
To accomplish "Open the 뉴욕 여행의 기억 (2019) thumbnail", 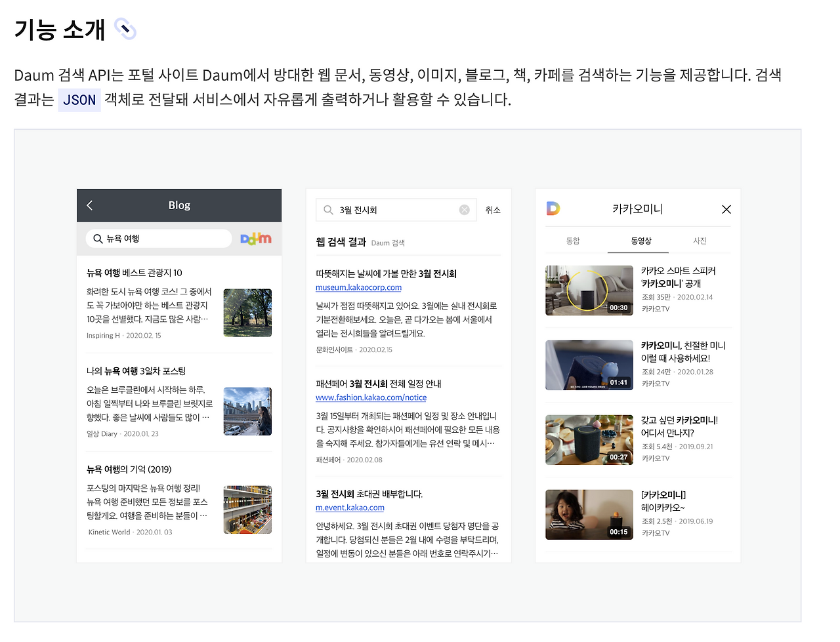I will click(247, 510).
